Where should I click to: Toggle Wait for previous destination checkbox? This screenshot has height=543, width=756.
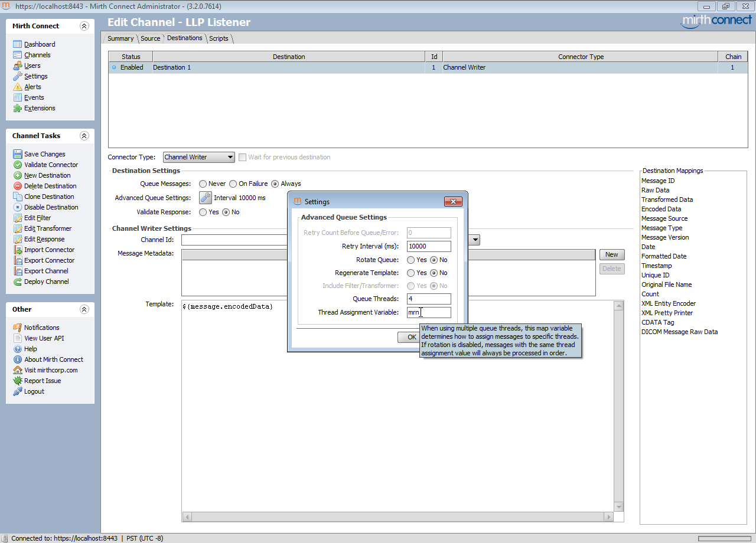(242, 157)
